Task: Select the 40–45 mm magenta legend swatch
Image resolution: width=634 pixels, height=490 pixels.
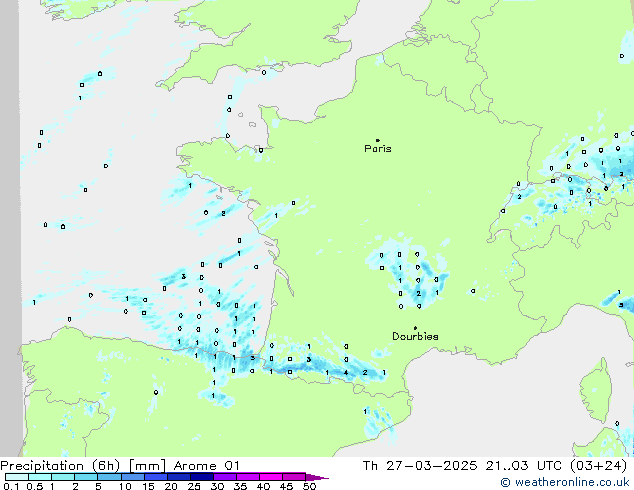Action: 271,477
